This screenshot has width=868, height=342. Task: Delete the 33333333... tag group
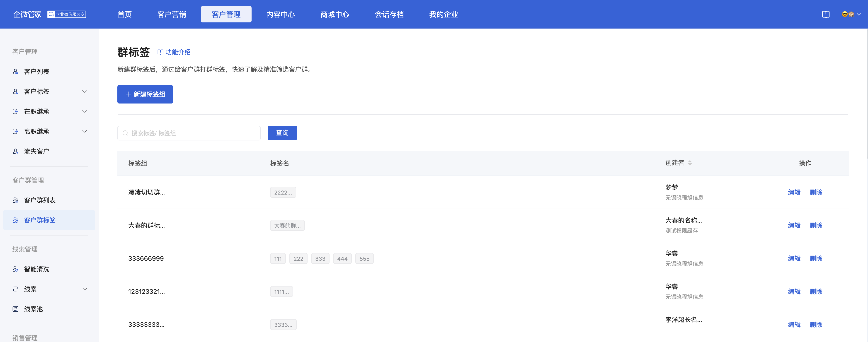(x=816, y=325)
